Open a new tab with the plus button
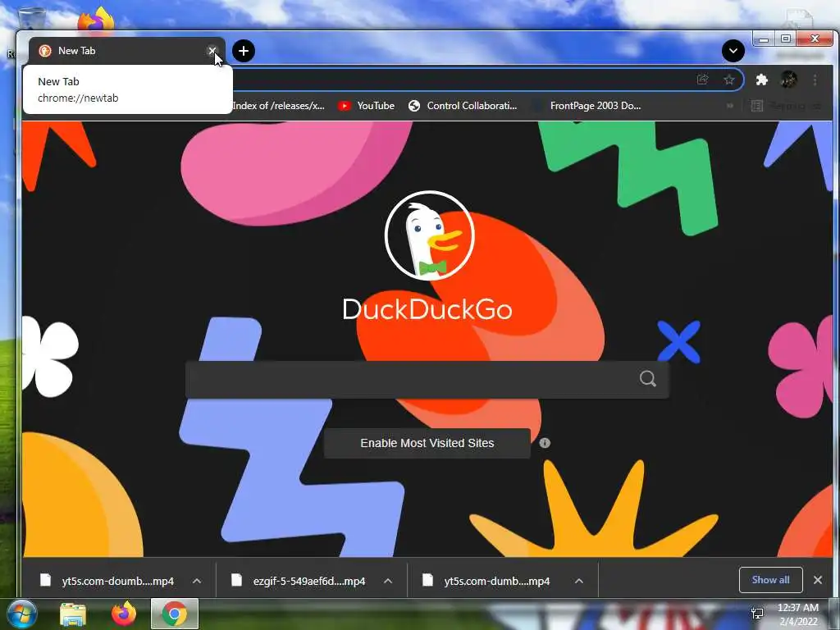This screenshot has width=840, height=630. point(244,51)
